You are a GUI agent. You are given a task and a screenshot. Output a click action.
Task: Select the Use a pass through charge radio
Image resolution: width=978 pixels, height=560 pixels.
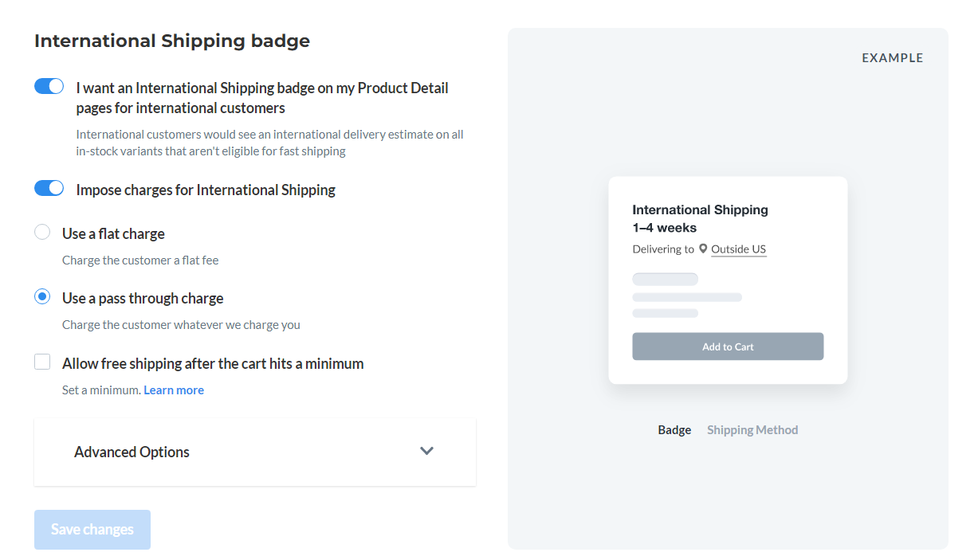42,297
